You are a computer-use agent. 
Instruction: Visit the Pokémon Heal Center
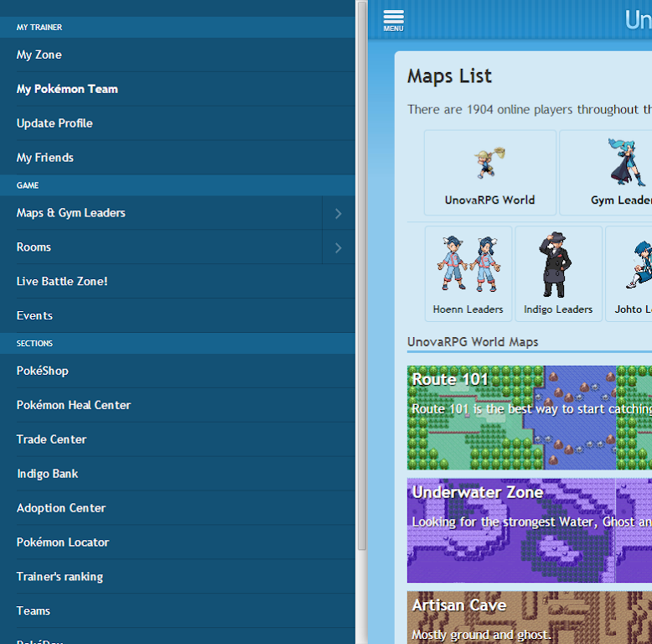pos(74,405)
